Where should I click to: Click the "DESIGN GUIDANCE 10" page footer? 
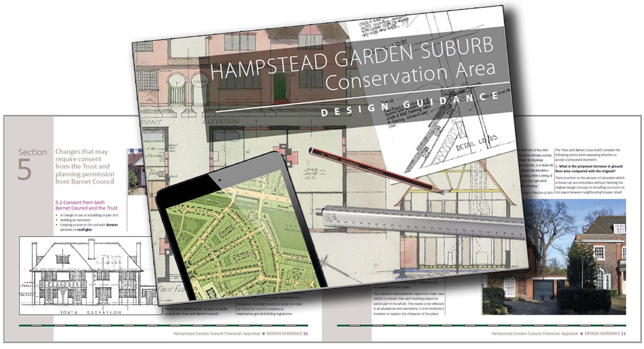coord(287,334)
